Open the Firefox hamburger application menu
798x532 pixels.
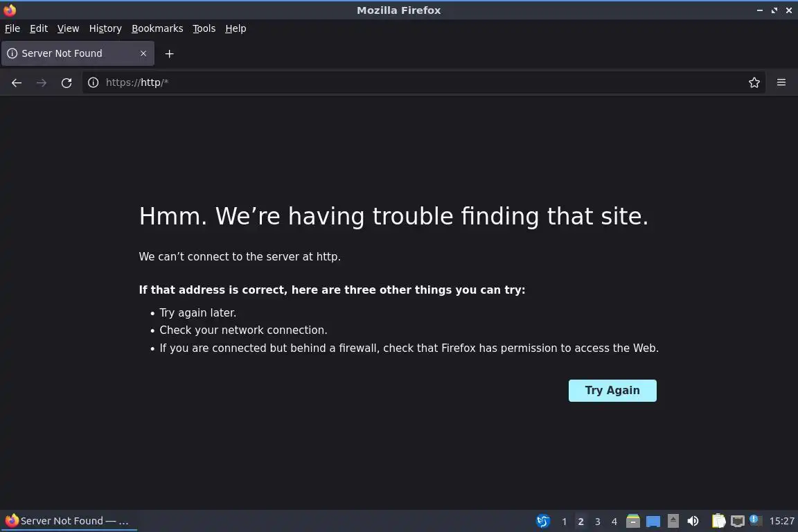(x=781, y=82)
